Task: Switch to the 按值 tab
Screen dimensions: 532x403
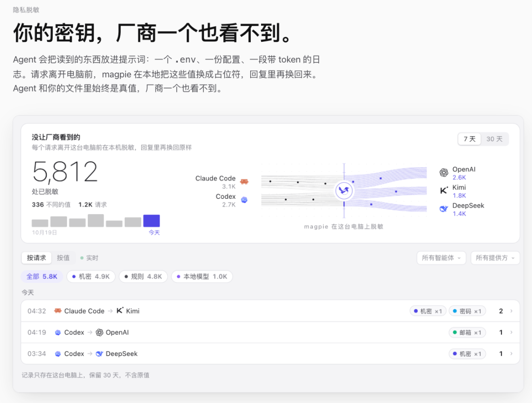Action: coord(63,258)
